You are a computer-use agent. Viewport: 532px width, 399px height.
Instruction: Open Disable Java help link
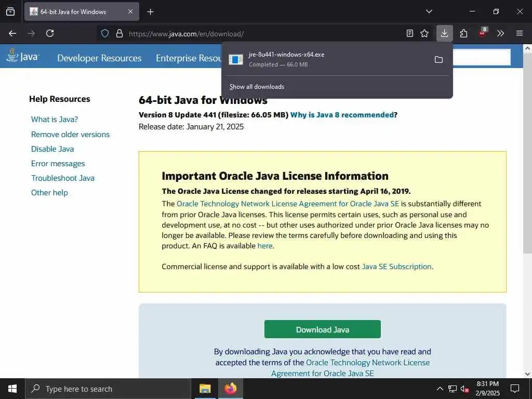(x=52, y=149)
